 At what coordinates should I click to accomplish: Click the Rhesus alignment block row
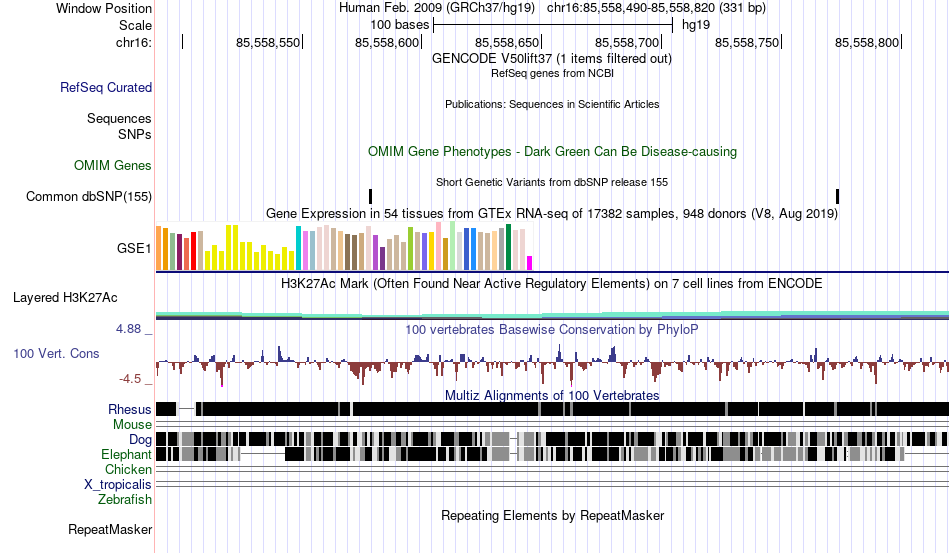click(552, 409)
